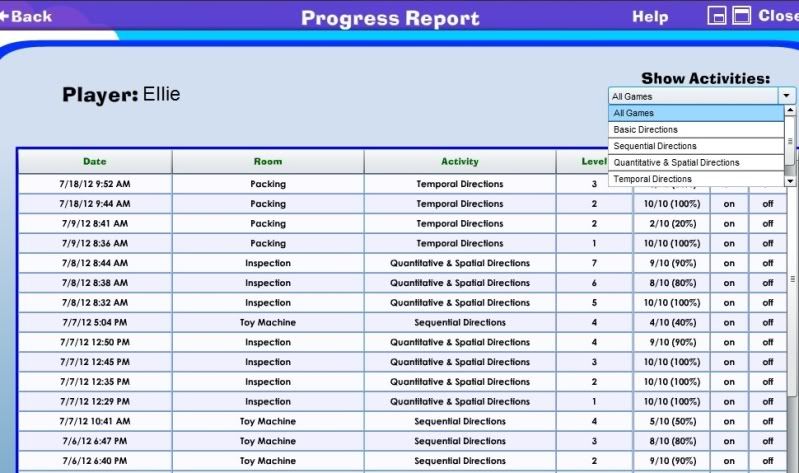
Task: Toggle 'off' in the 7/9/12 8:36 AM row
Action: (768, 244)
